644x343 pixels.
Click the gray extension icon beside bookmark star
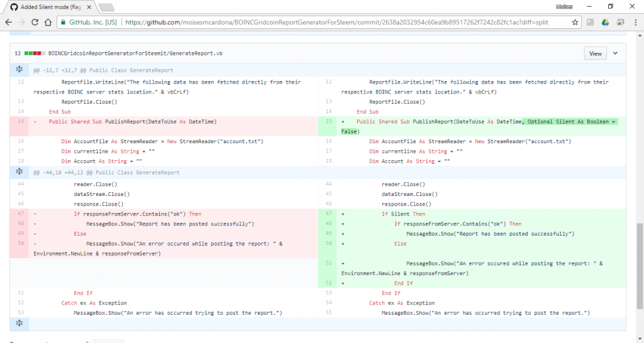click(x=590, y=22)
